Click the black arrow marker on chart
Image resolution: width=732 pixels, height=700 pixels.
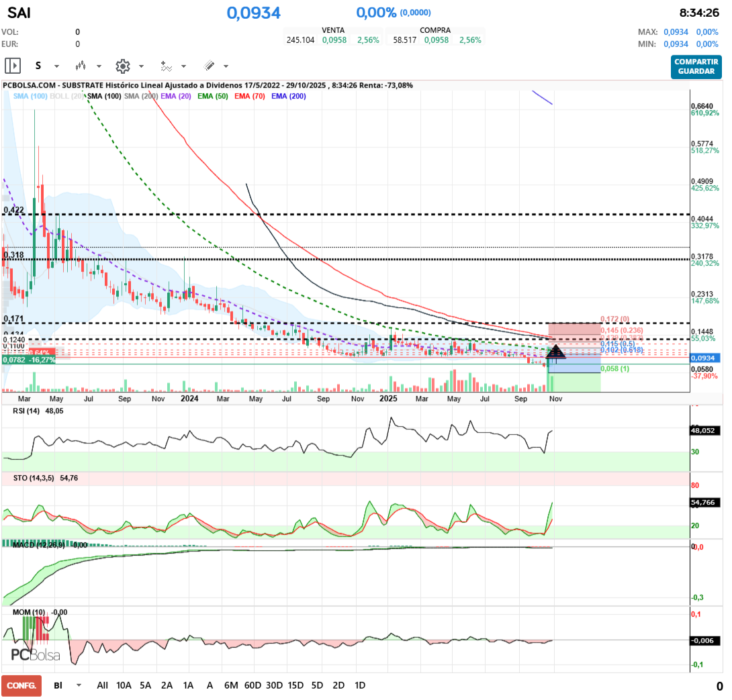pyautogui.click(x=556, y=351)
